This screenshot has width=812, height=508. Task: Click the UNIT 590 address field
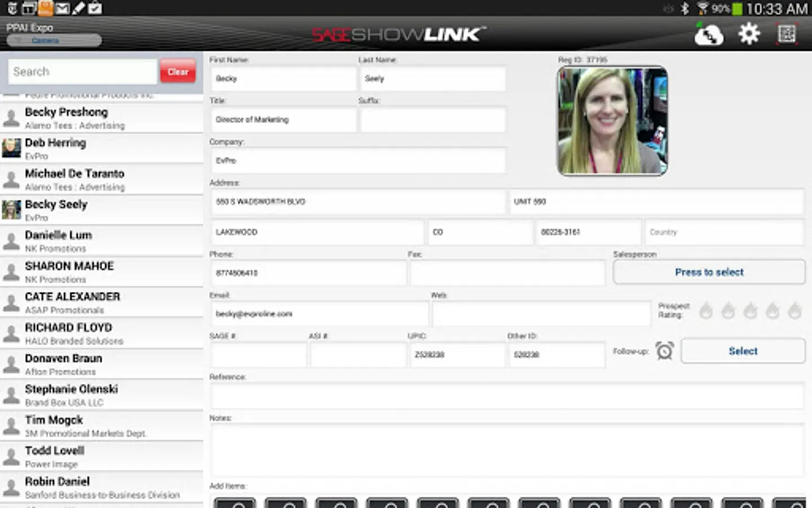(x=656, y=202)
